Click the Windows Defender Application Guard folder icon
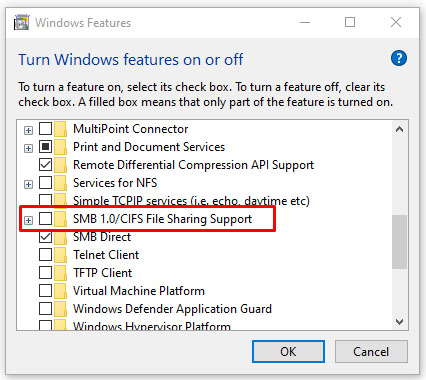The image size is (426, 380). (60, 309)
